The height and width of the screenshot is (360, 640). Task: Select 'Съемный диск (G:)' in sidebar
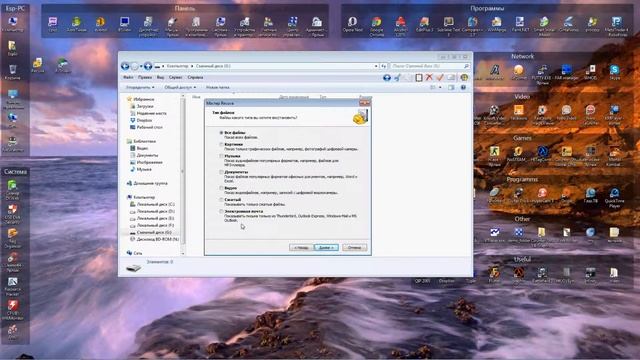[x=151, y=232]
